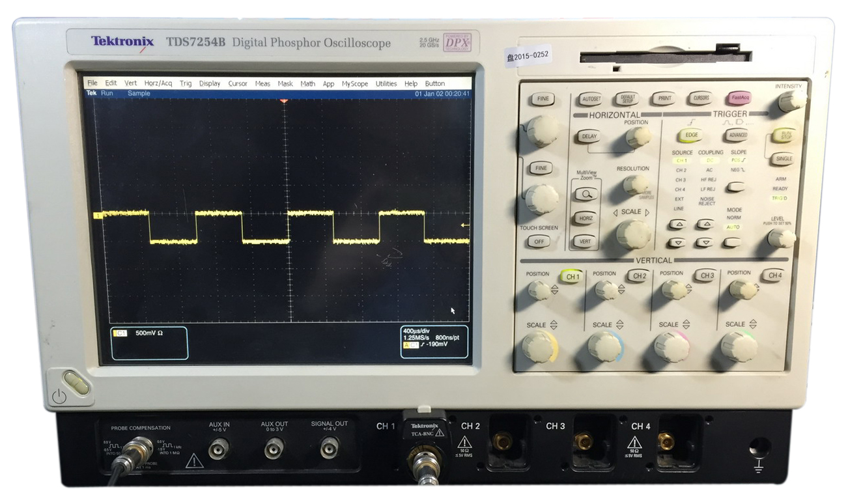This screenshot has height=504, width=848.
Task: Open the Cursor menu in menu bar
Action: pos(238,83)
